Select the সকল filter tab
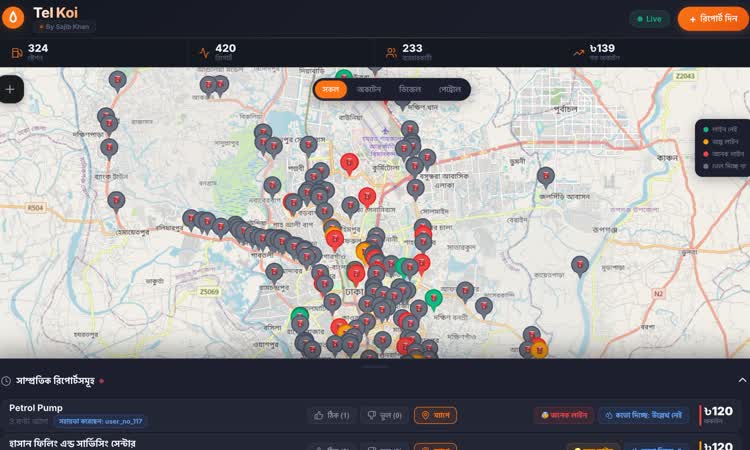Viewport: 750px width, 450px height. click(331, 89)
